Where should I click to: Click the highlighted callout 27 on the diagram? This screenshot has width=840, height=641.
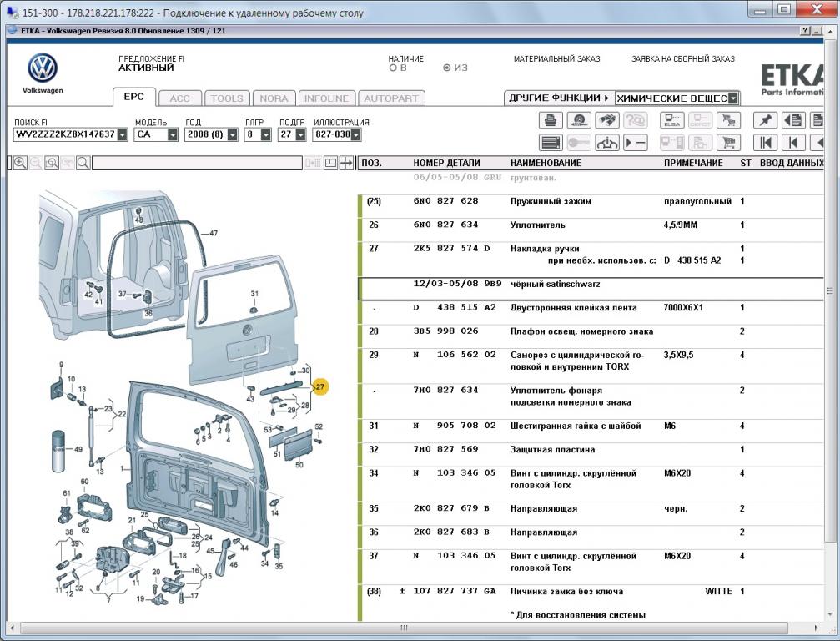(x=319, y=387)
